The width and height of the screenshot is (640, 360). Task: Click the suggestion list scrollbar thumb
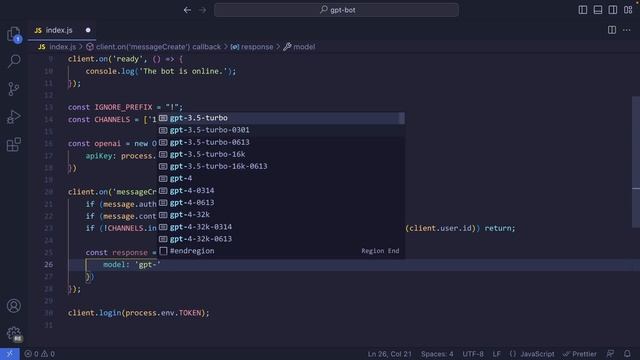tap(402, 118)
